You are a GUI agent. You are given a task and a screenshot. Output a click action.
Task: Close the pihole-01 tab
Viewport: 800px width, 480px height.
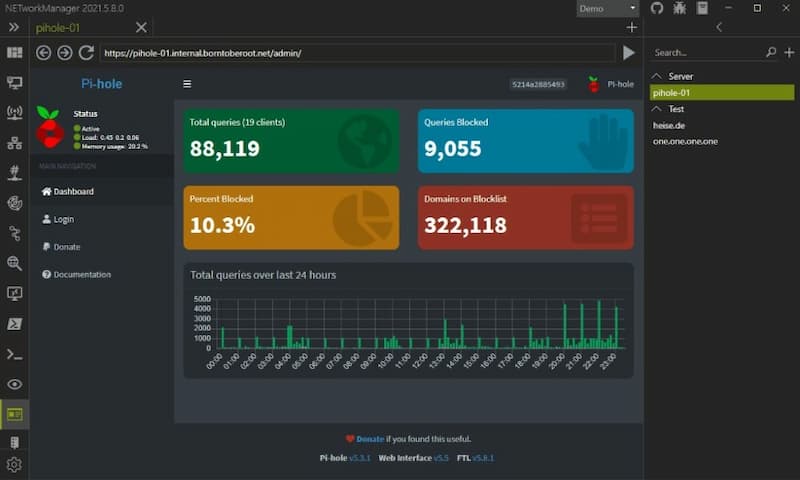pos(141,28)
